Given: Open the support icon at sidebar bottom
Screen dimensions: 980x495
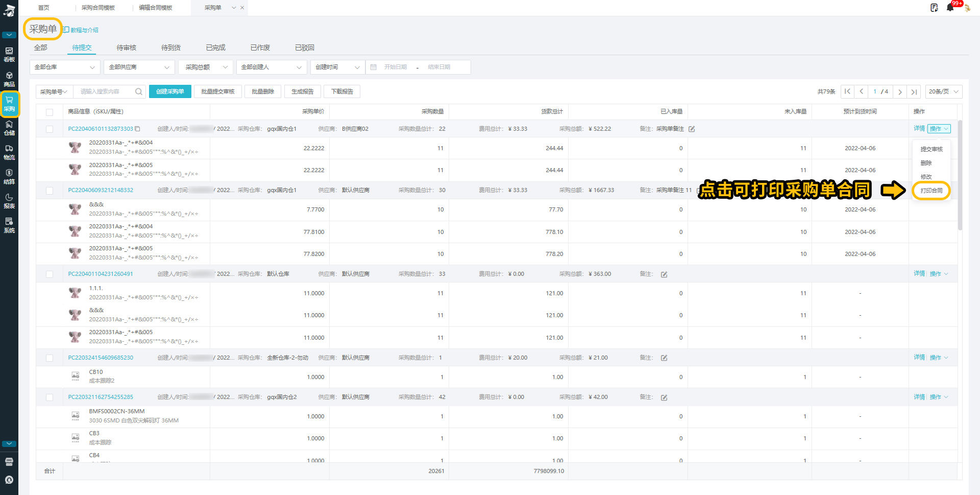Looking at the screenshot, I should tap(9, 480).
